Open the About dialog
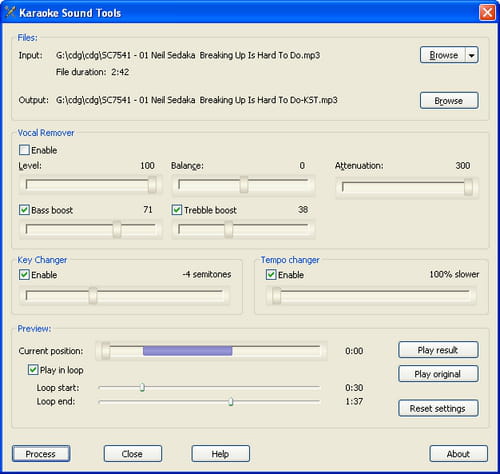 coord(458,454)
